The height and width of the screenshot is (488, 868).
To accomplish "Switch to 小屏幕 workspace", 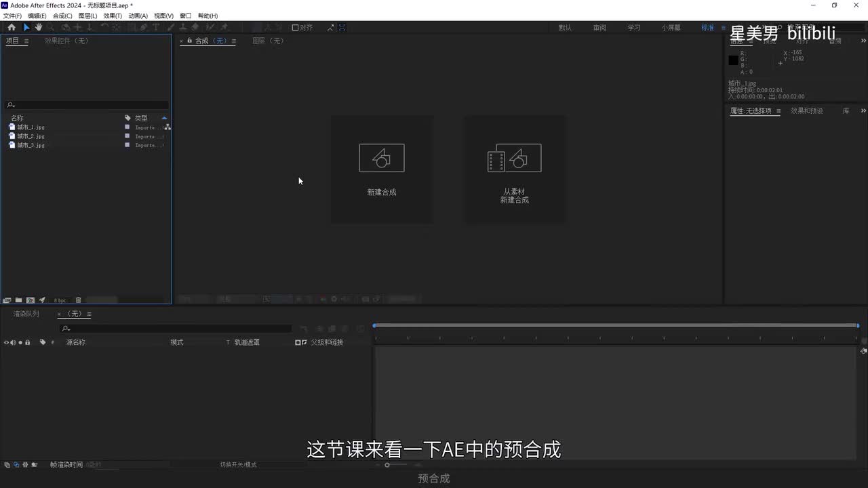I will click(671, 28).
